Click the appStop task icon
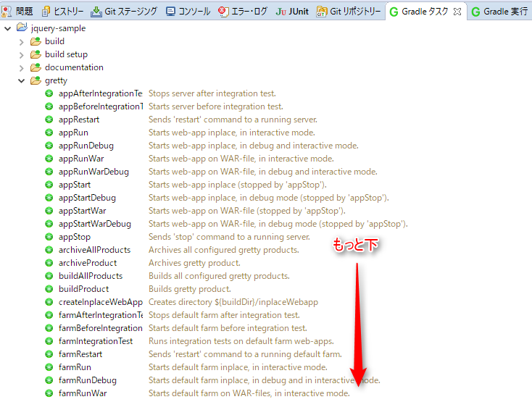Screen dimensions: 532x402 click(49, 237)
